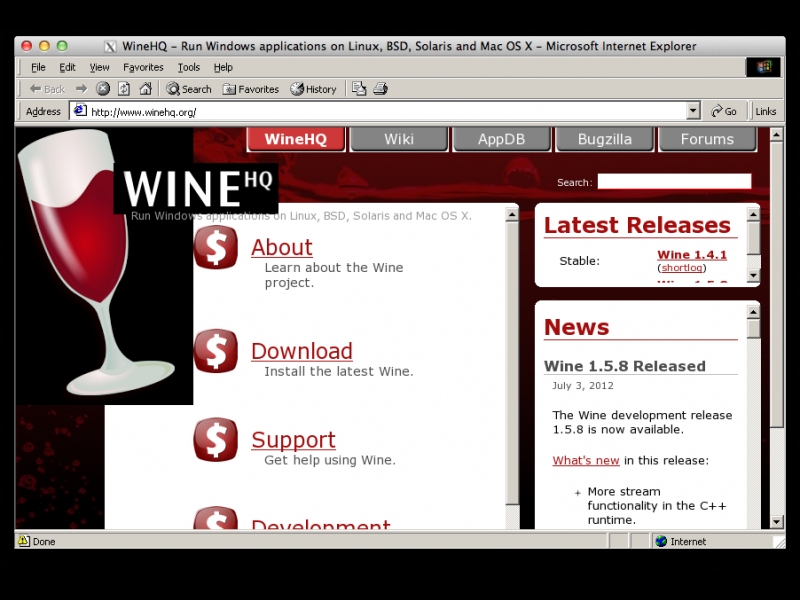Click the WineHQ search input field
Screen dimensions: 800x600
[x=673, y=181]
